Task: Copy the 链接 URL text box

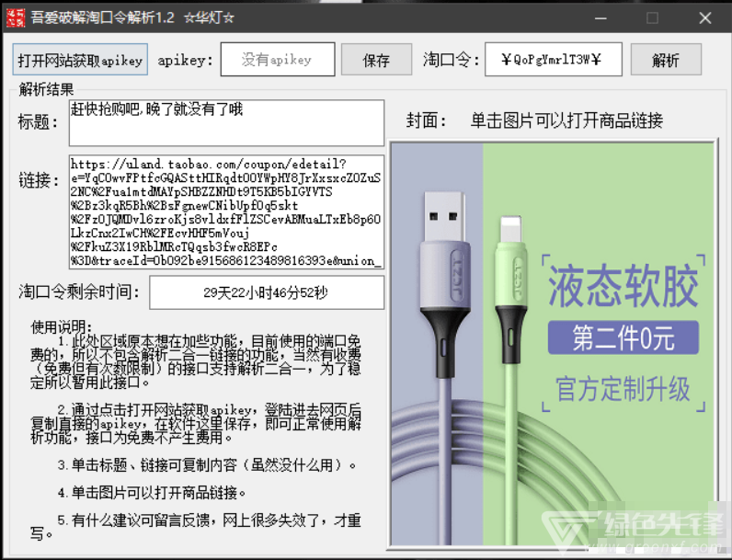Action: click(226, 212)
